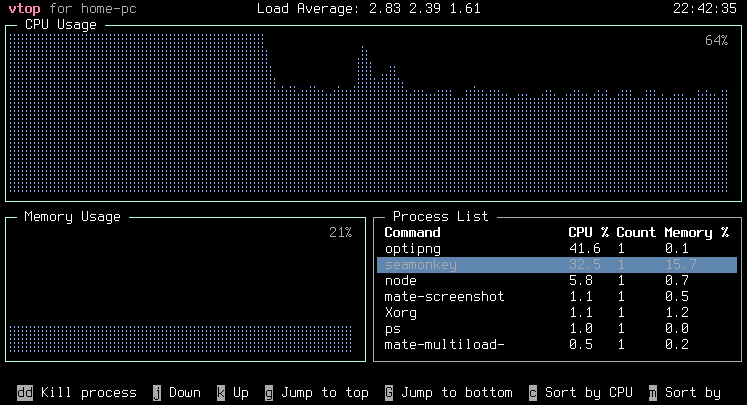
Task: Select the highlighted seamonkey process row
Action: tap(557, 265)
